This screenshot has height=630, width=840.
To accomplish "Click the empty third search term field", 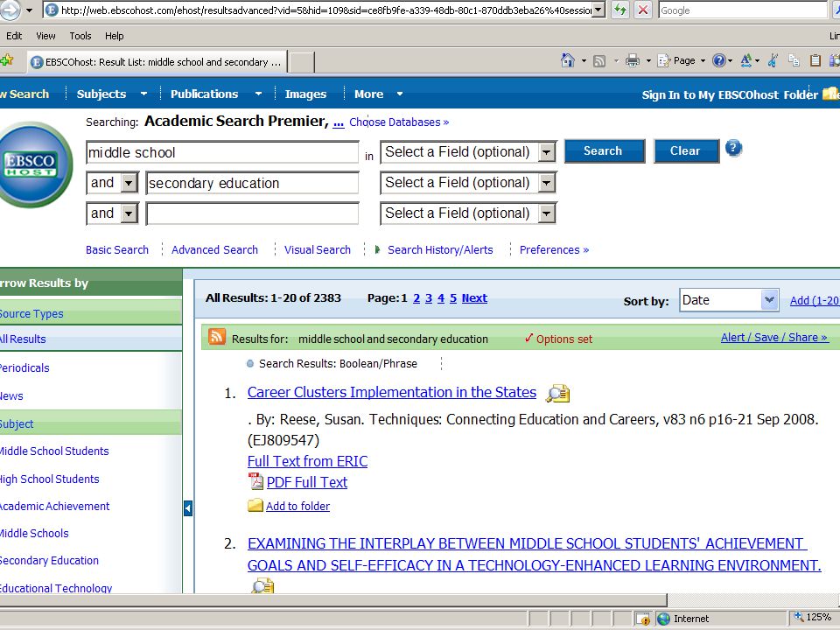I will pos(252,213).
